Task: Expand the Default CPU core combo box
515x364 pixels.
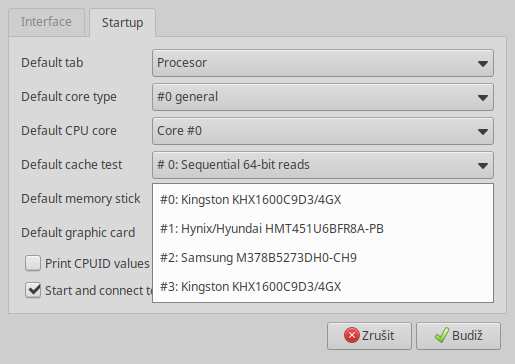Action: coord(323,131)
